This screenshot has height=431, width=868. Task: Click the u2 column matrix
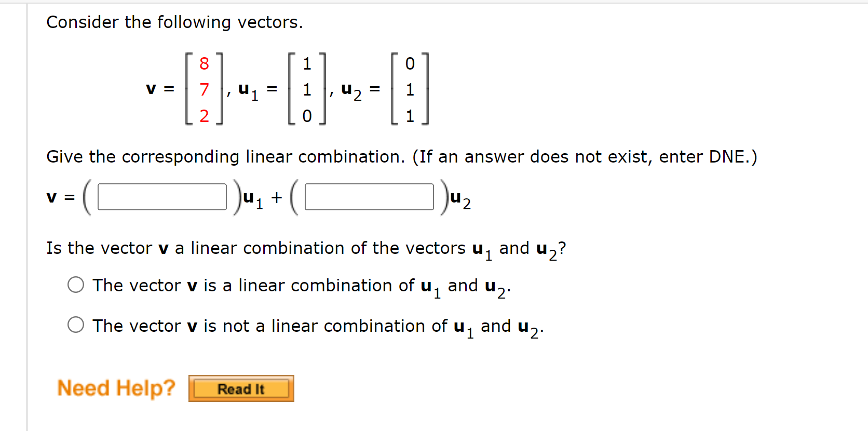coord(410,89)
